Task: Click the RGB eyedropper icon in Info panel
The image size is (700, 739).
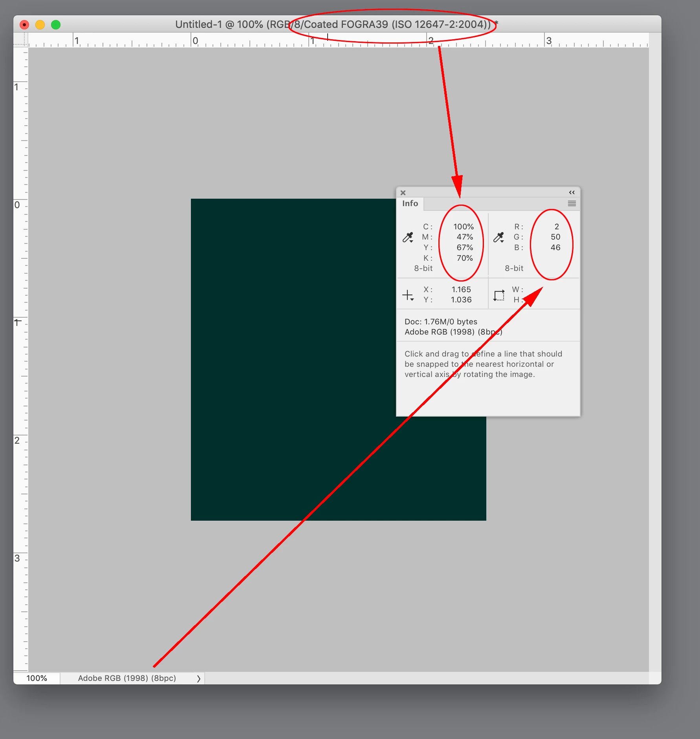Action: pyautogui.click(x=498, y=237)
